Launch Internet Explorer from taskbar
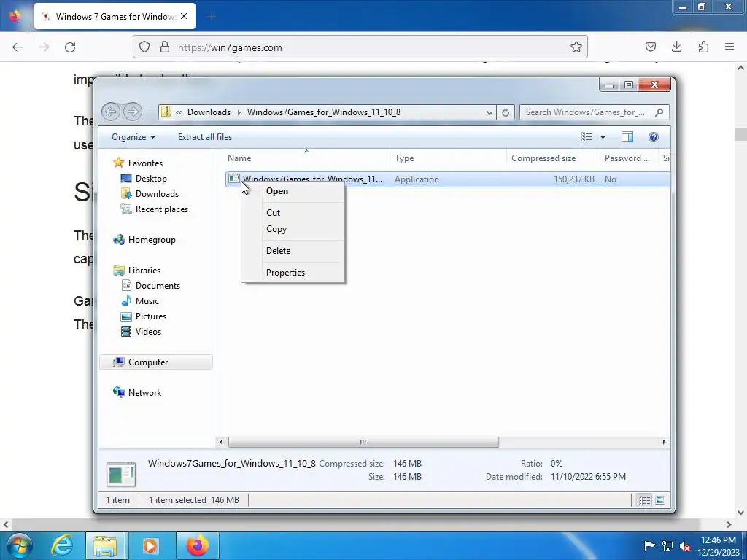747x560 pixels. (62, 545)
